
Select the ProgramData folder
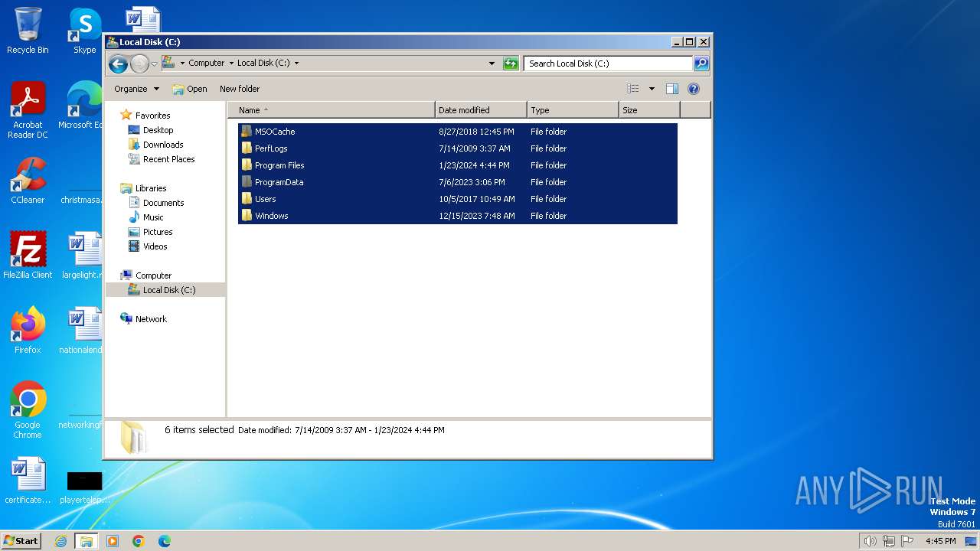(458, 182)
